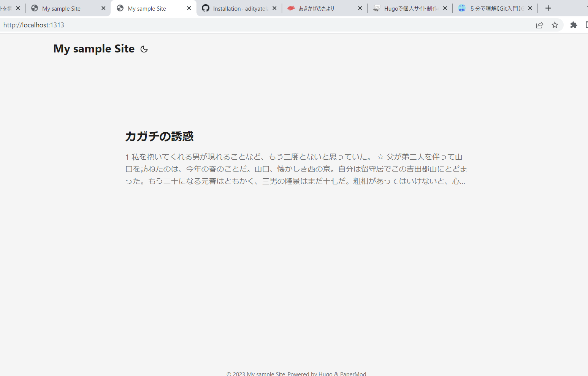This screenshot has height=376, width=588.
Task: Open the カガチの誘惑 post title
Action: [159, 136]
